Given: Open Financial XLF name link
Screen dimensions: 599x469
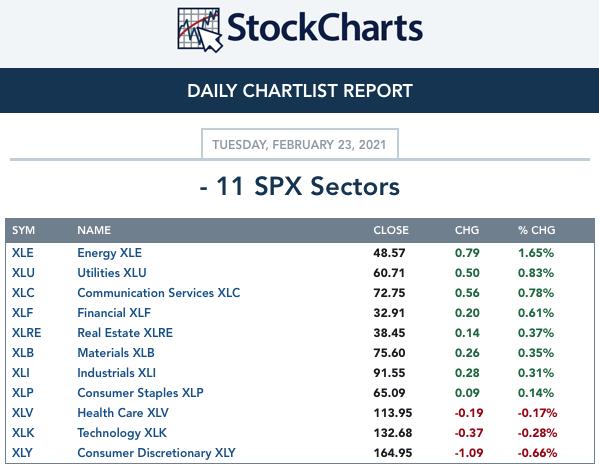Looking at the screenshot, I should (x=114, y=313).
